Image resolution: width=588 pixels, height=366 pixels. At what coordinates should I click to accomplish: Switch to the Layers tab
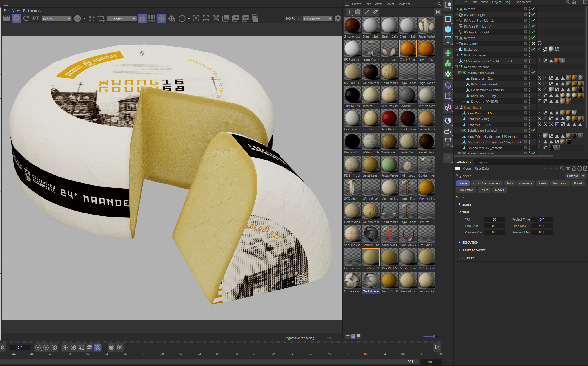pyautogui.click(x=482, y=162)
